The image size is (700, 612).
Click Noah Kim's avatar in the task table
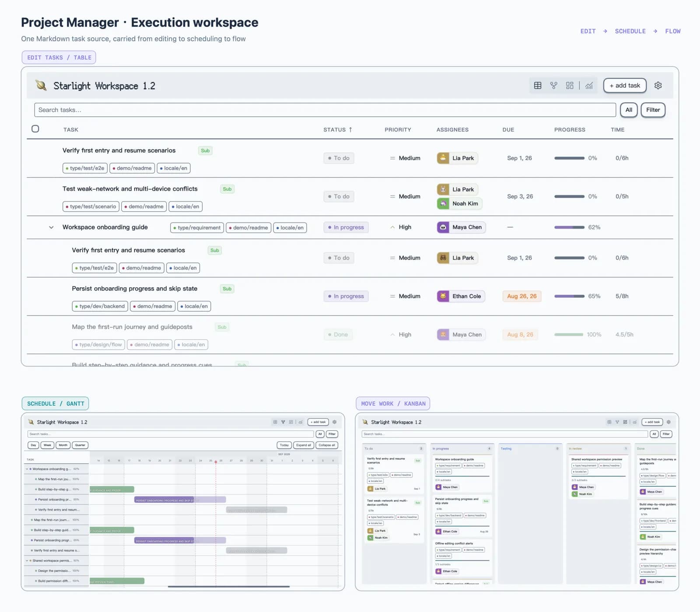pyautogui.click(x=443, y=203)
